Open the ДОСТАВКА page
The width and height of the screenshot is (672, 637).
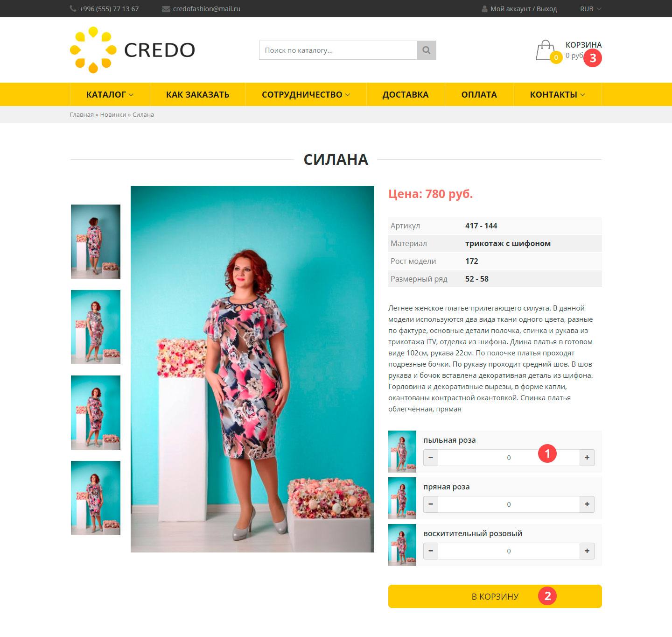click(x=406, y=94)
